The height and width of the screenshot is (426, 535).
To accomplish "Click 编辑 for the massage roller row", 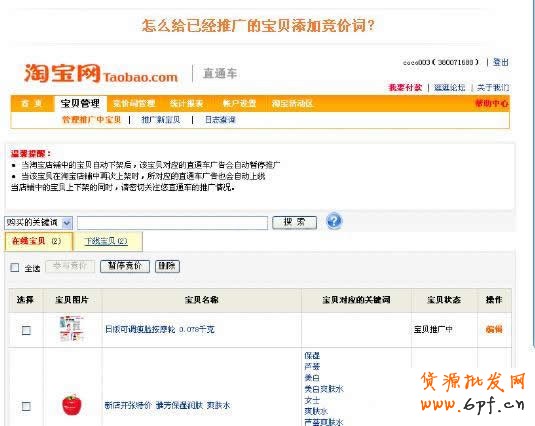I will 494,329.
